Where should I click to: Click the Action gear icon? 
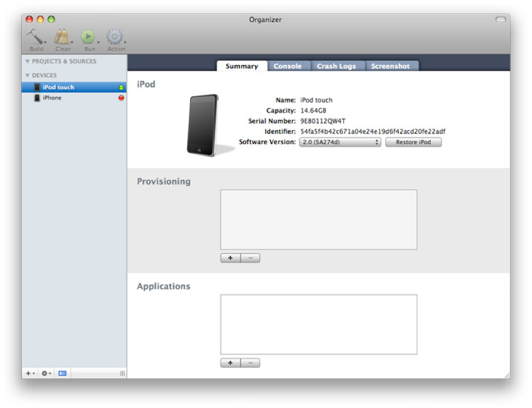coord(115,37)
